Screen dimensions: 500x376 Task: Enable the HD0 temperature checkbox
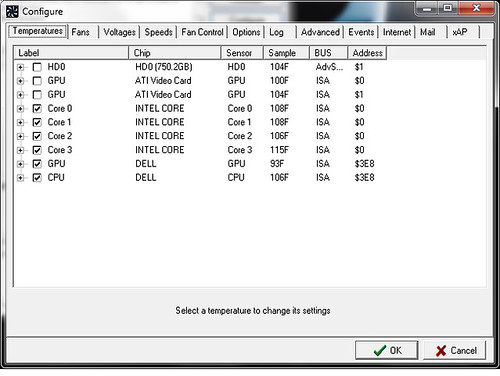37,67
